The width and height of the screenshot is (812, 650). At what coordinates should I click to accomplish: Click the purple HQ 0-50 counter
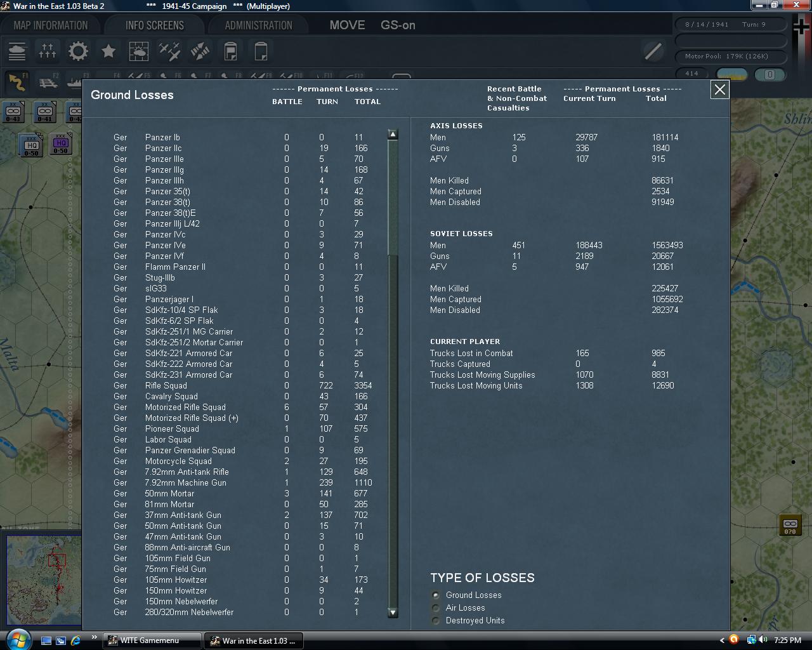(x=61, y=144)
